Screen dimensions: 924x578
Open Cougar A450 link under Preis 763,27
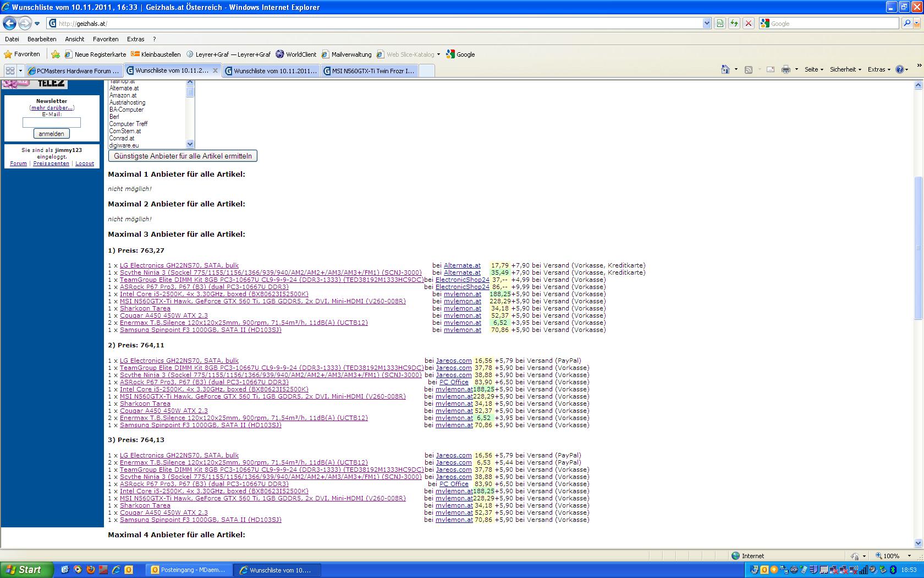(164, 315)
